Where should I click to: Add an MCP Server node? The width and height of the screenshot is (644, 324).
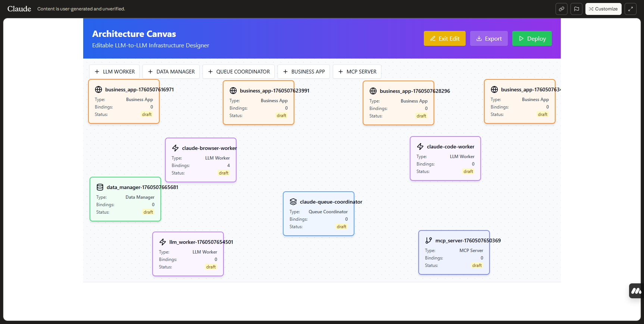[357, 72]
